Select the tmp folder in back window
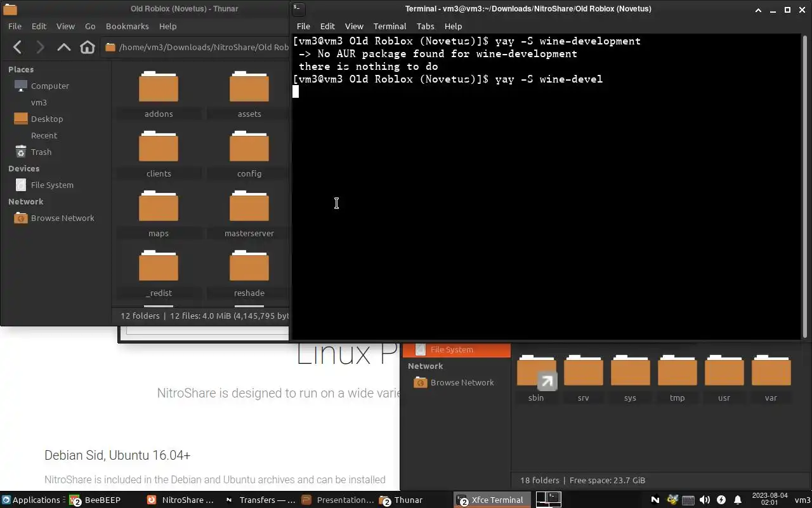This screenshot has height=508, width=812. 677,378
